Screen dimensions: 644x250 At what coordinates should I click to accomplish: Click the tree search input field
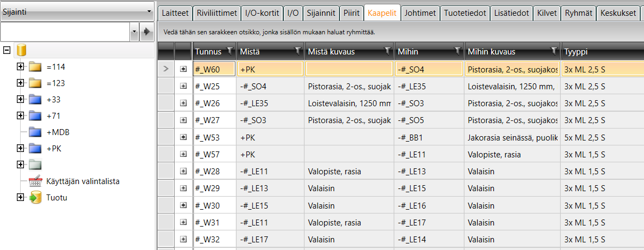pos(65,32)
